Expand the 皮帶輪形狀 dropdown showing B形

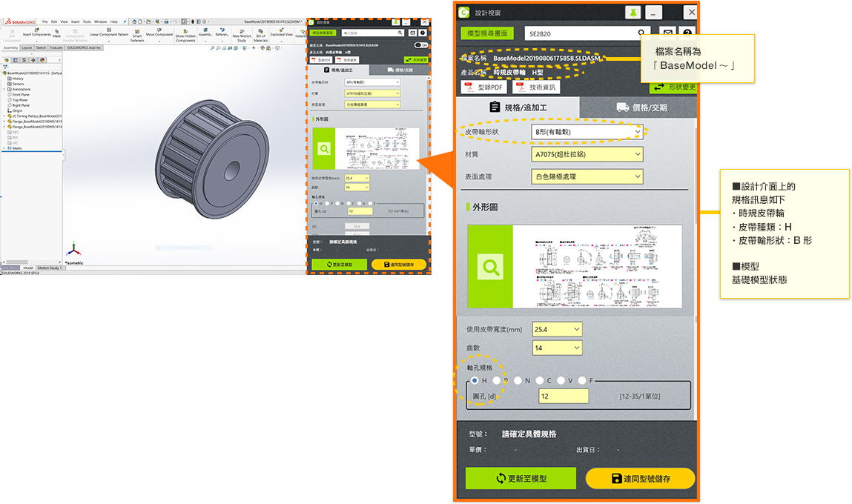coord(588,132)
